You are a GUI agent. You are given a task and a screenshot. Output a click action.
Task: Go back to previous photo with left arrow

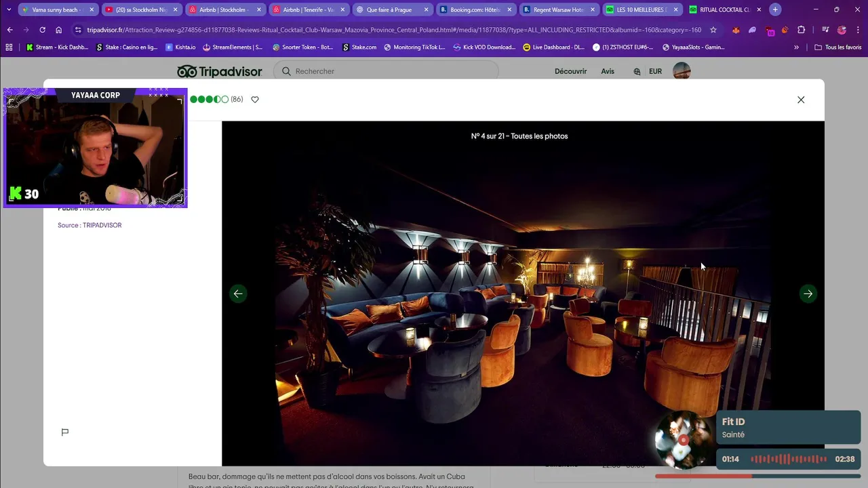[238, 293]
